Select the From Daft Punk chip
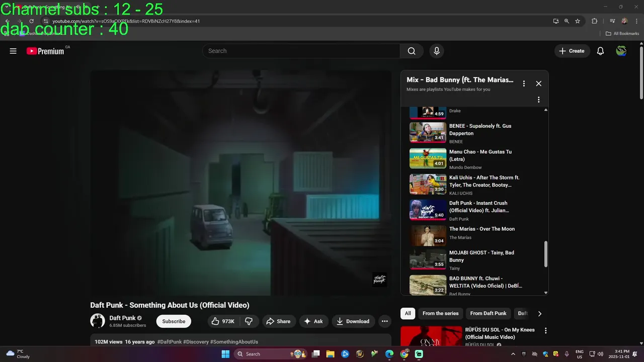644x362 pixels. [488, 313]
